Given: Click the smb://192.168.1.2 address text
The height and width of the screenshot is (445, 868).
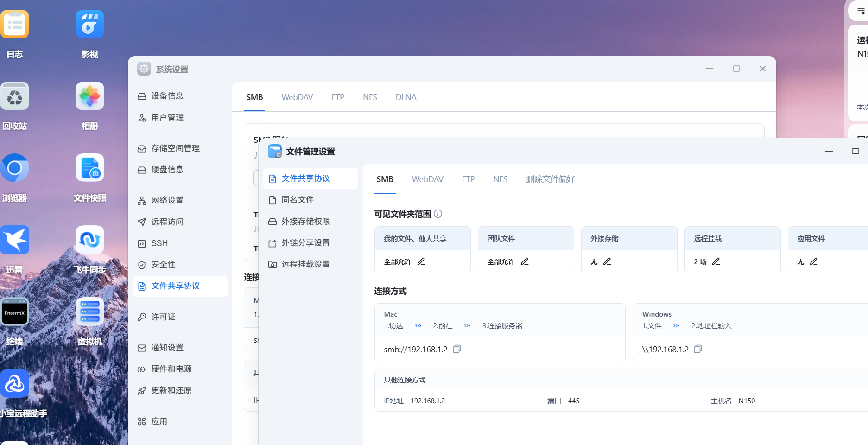Looking at the screenshot, I should pos(416,350).
